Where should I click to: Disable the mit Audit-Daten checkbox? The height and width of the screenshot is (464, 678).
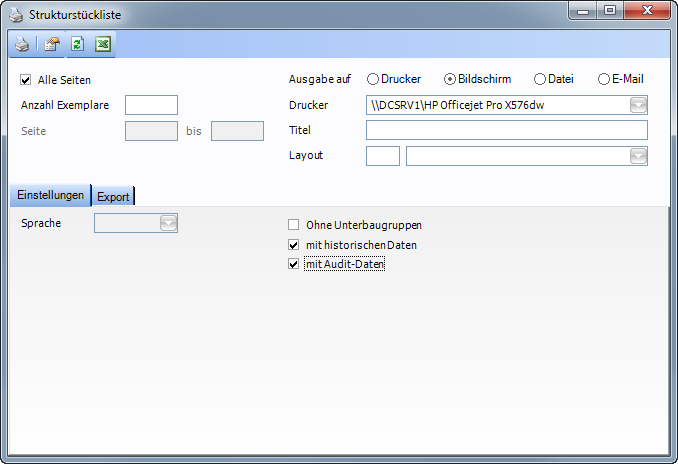(x=294, y=265)
